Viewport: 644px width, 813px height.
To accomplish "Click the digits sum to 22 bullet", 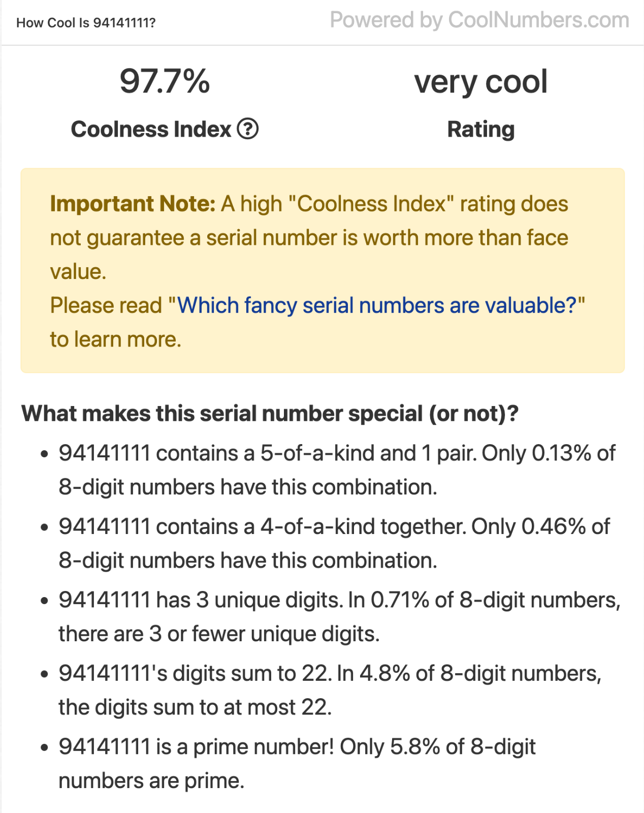I will pyautogui.click(x=330, y=690).
